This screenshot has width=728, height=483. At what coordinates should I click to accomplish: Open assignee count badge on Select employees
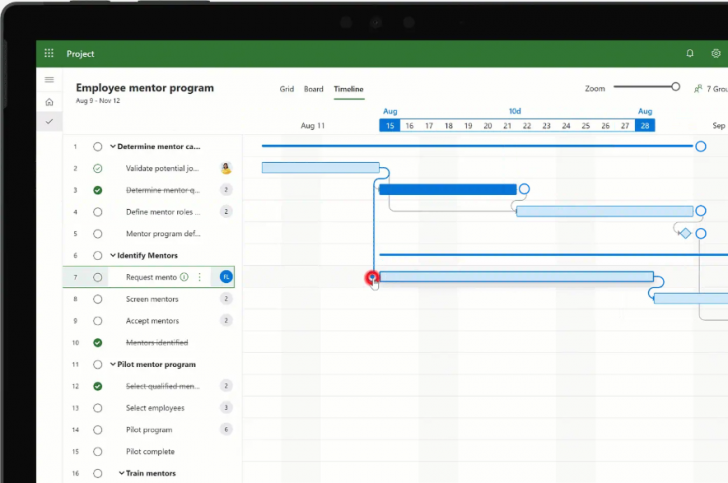226,408
